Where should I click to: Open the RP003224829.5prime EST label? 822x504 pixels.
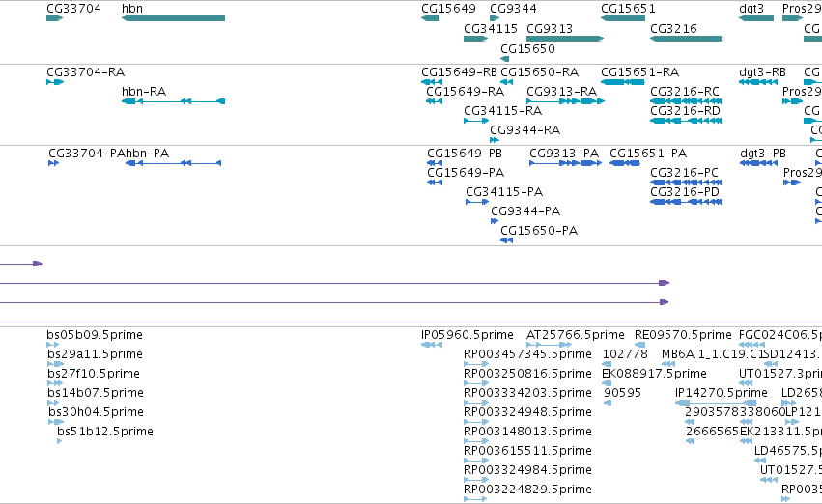(527, 490)
